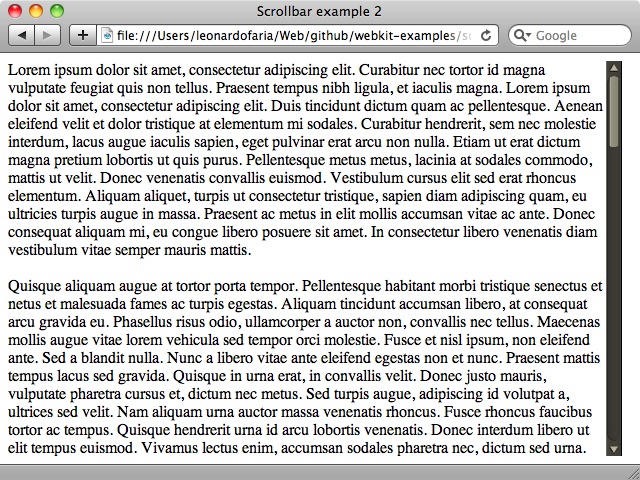
Task: Close the Scrollbar example 2 window
Action: tap(15, 11)
